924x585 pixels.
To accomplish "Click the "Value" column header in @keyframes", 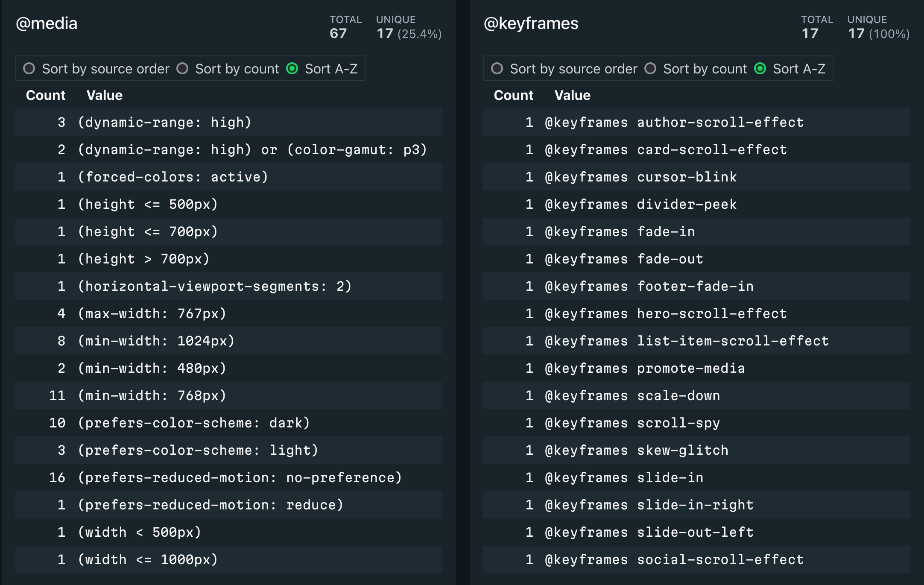I will coord(572,95).
